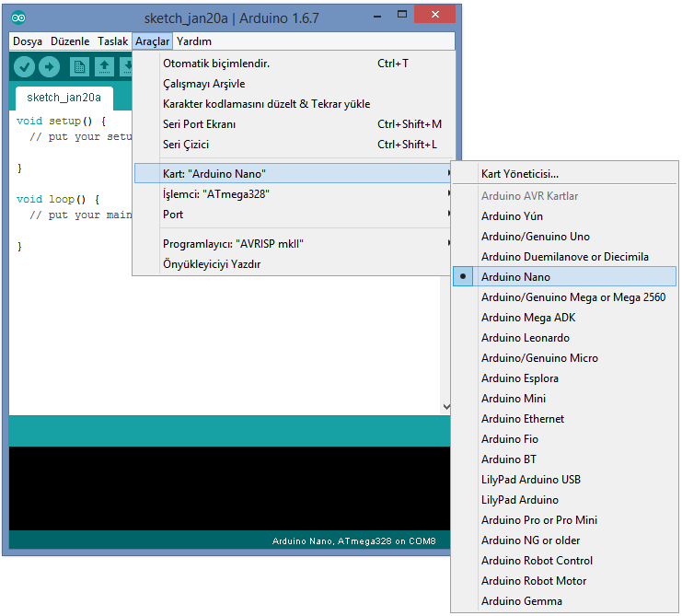Choose Çalışmayı Arşivle menu entry
The height and width of the screenshot is (616, 682).
click(x=295, y=84)
